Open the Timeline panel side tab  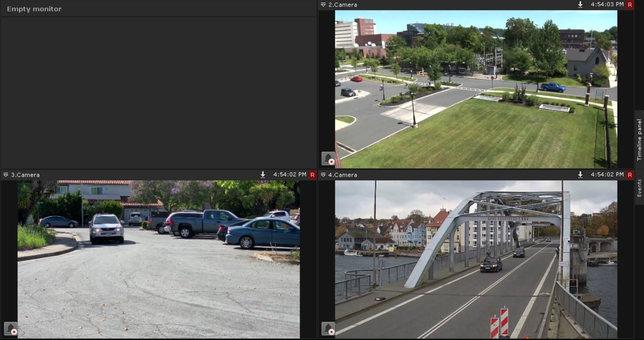pyautogui.click(x=639, y=139)
